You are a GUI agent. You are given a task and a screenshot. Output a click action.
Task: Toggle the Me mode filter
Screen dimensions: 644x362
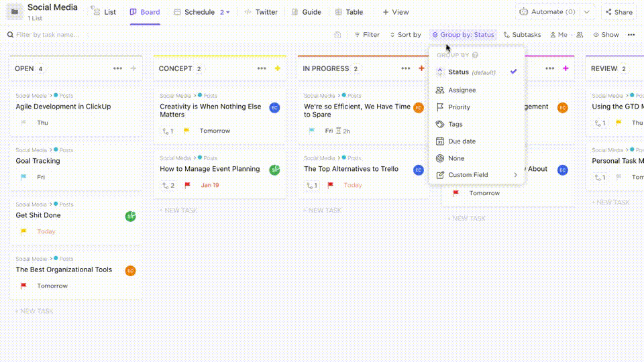[x=559, y=34]
